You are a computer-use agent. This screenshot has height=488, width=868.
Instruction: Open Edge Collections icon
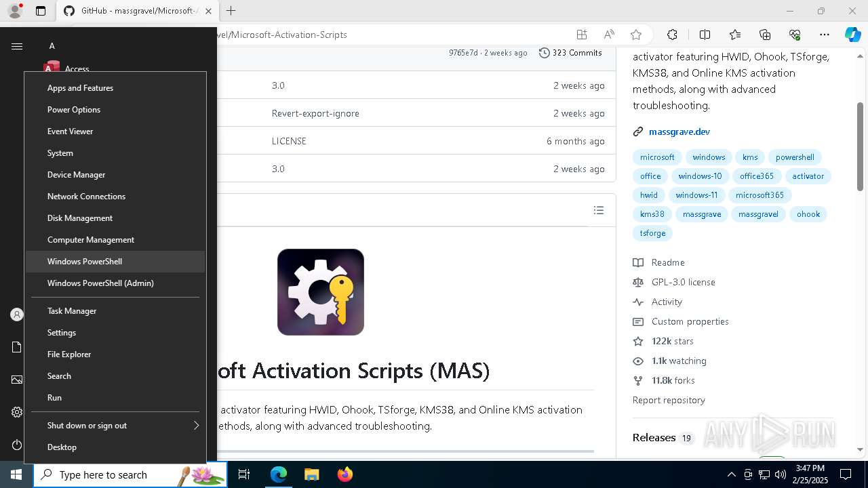pyautogui.click(x=765, y=35)
